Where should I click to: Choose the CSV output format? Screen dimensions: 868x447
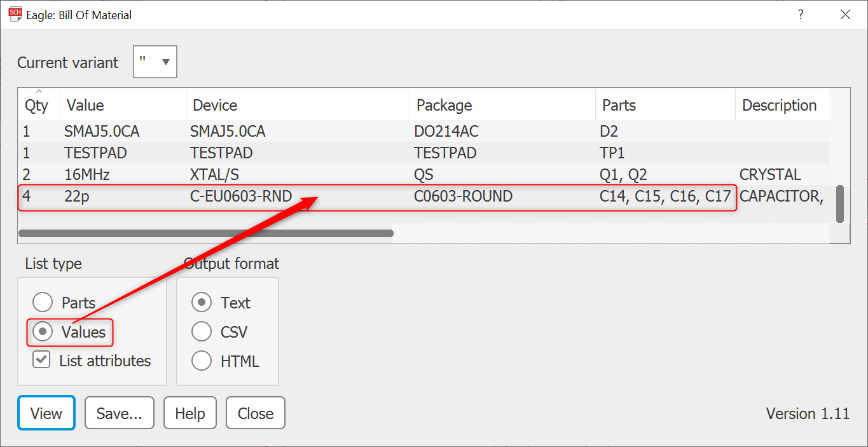[x=202, y=332]
